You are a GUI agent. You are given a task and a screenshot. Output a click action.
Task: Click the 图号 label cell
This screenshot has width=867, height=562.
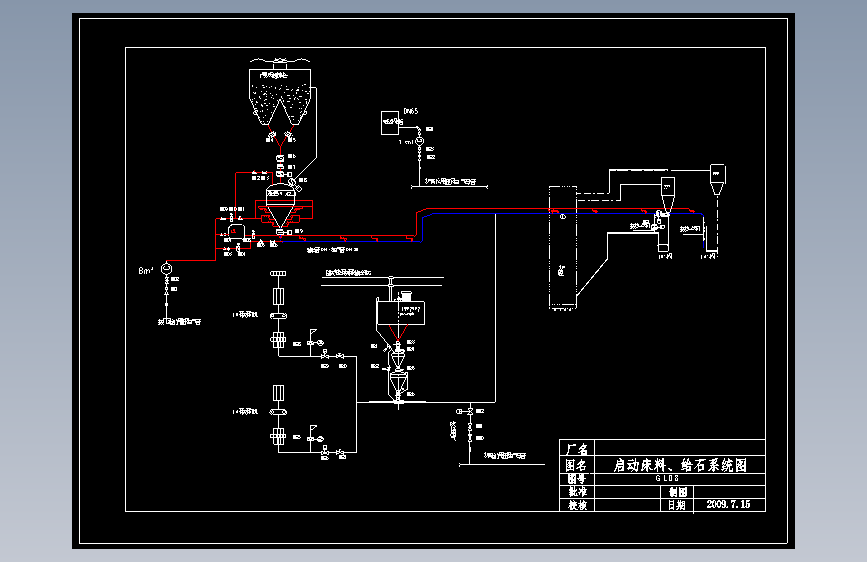[576, 478]
